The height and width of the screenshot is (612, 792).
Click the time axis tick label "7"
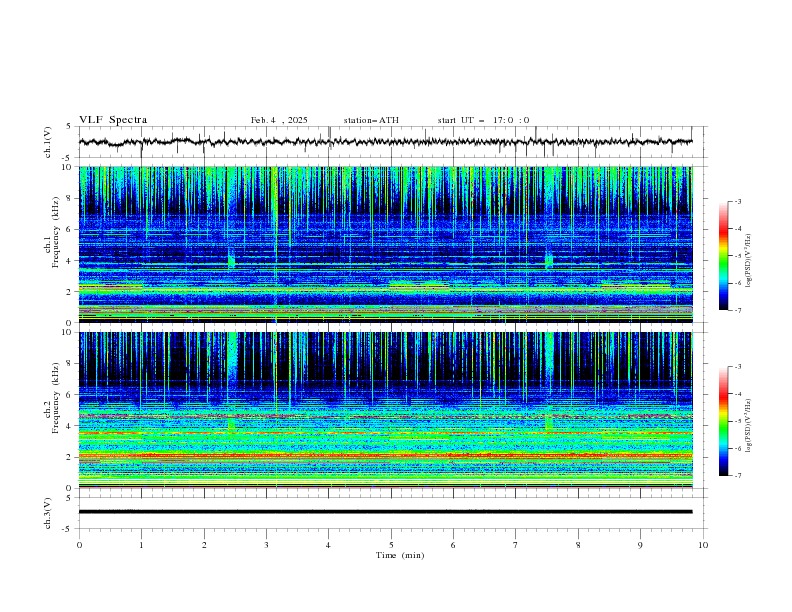click(516, 545)
